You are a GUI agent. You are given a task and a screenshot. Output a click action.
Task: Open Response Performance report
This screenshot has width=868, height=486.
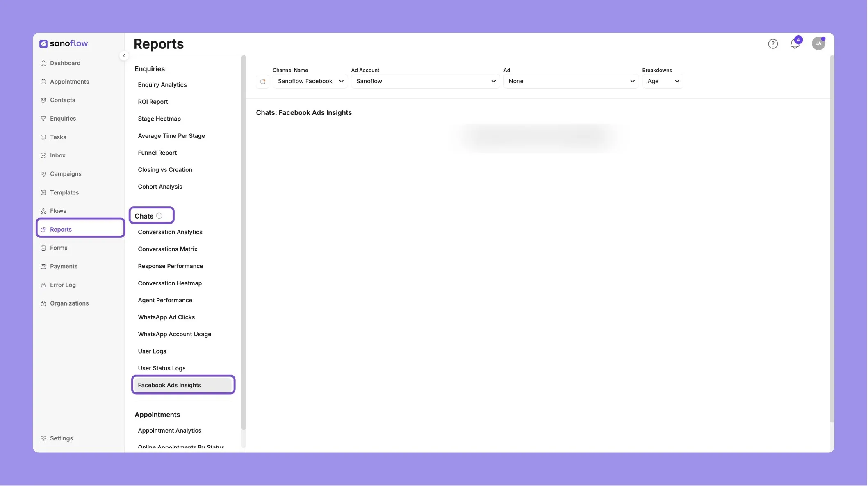click(x=171, y=266)
